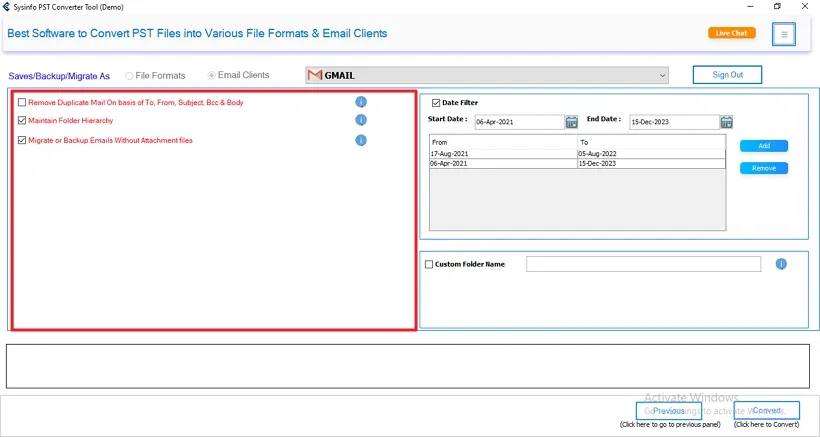This screenshot has height=437, width=820.
Task: Open End Date calendar picker
Action: pos(726,122)
